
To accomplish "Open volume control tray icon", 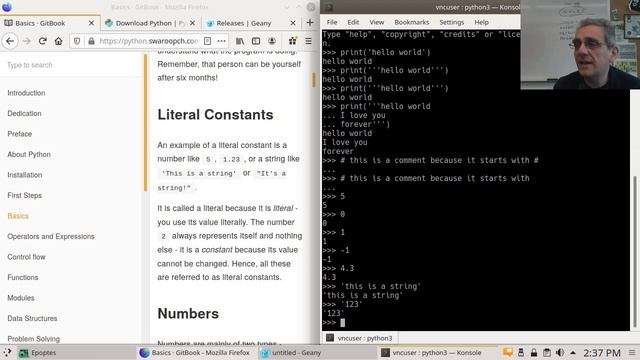I will (560, 352).
